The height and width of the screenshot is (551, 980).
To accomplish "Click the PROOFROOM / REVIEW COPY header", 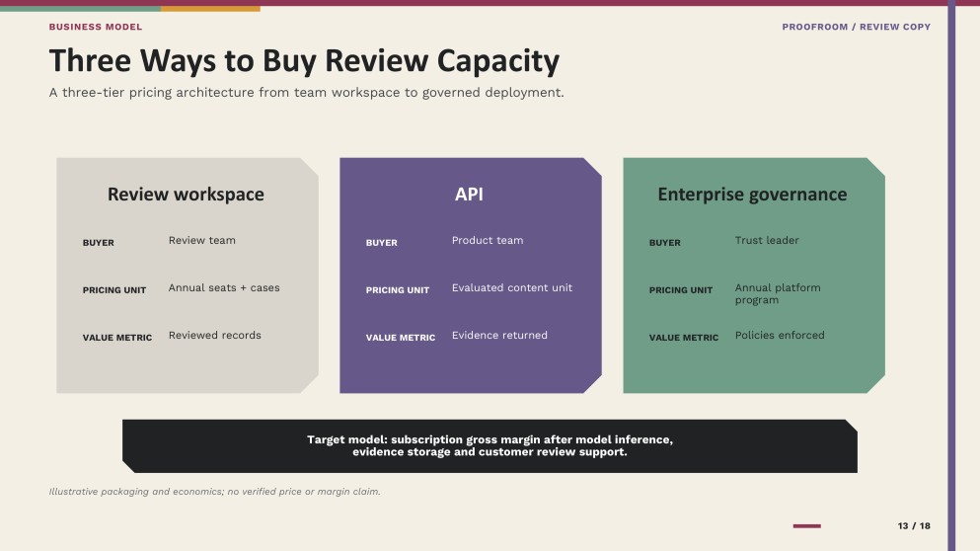I will click(857, 27).
